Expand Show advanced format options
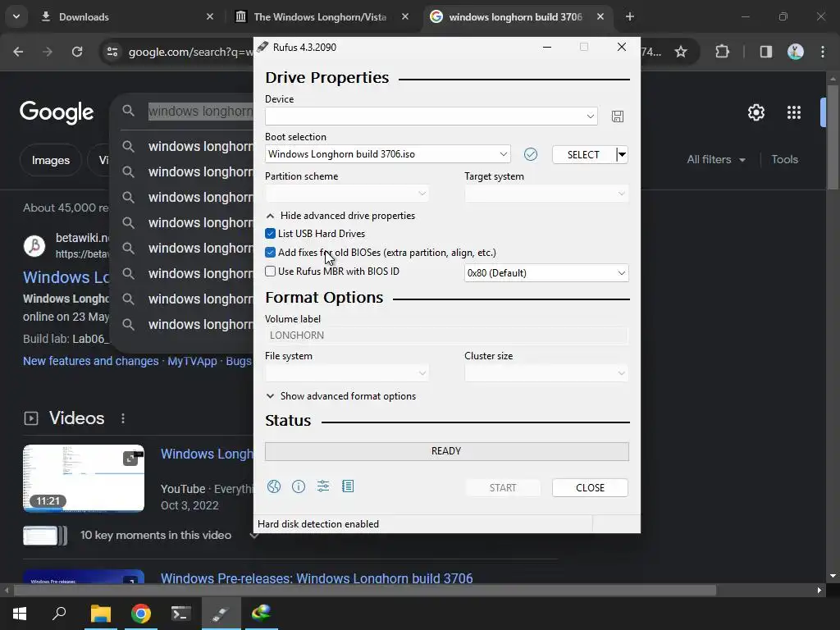This screenshot has height=630, width=840. [x=340, y=396]
